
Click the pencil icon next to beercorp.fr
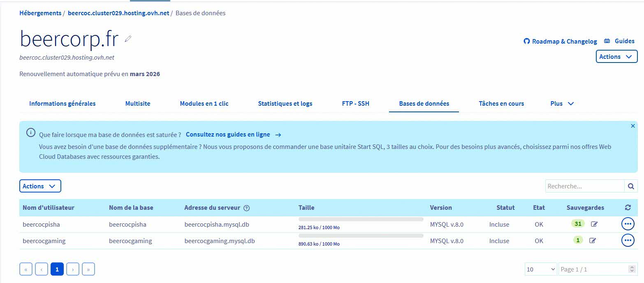click(x=128, y=39)
